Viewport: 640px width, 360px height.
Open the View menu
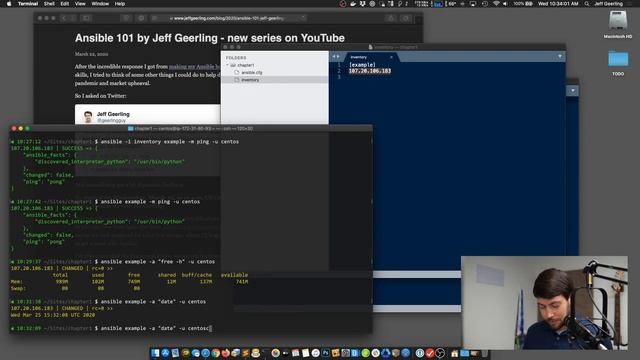[x=80, y=4]
